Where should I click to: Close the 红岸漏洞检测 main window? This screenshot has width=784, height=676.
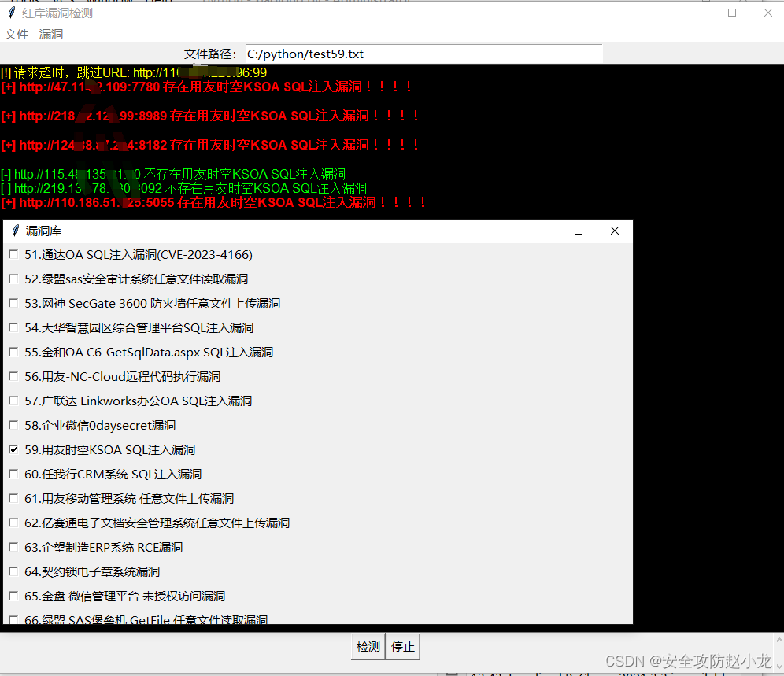(768, 13)
